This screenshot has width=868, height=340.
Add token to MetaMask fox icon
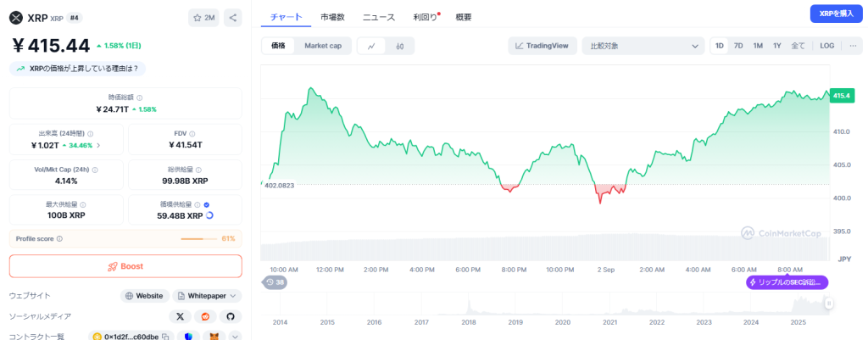pos(214,336)
